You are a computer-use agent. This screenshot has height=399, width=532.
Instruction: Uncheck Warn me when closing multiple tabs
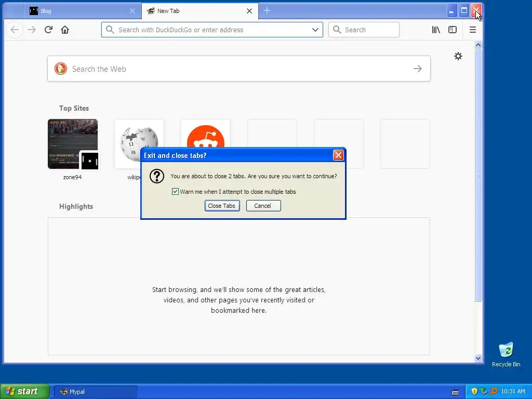[175, 191]
